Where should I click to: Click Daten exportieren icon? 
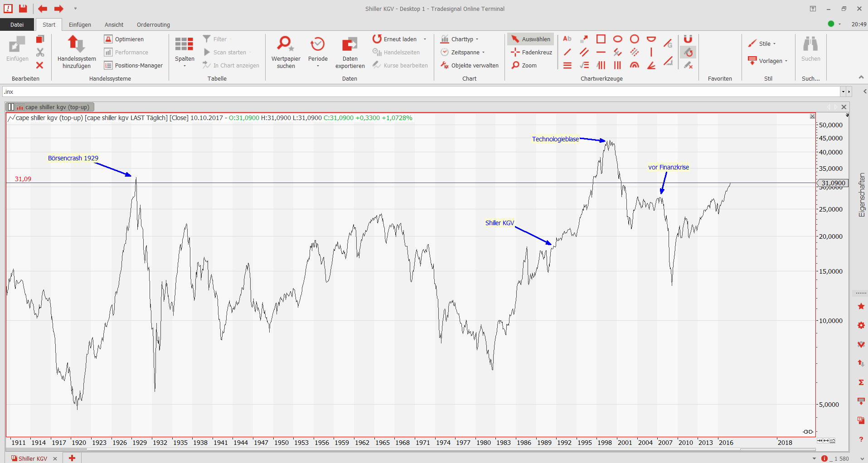click(349, 44)
